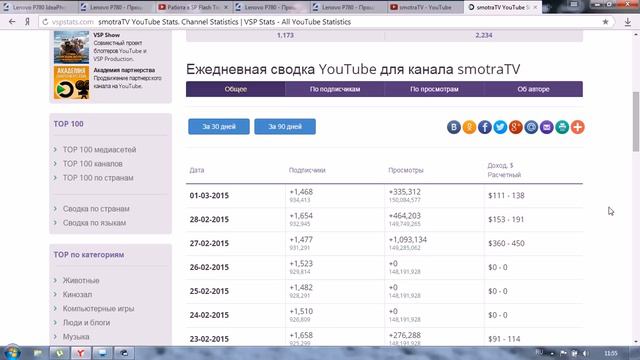The height and width of the screenshot is (360, 640).
Task: Switch to the По просмотрам tab
Action: tap(434, 89)
